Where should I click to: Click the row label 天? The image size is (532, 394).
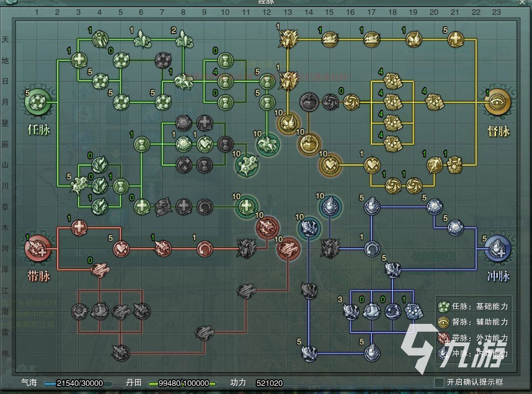(x=5, y=40)
